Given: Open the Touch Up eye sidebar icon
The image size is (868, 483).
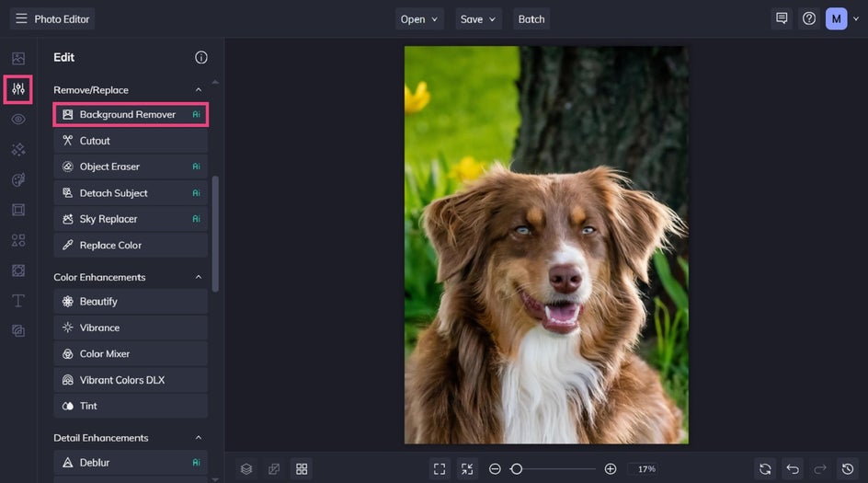Looking at the screenshot, I should tap(18, 119).
